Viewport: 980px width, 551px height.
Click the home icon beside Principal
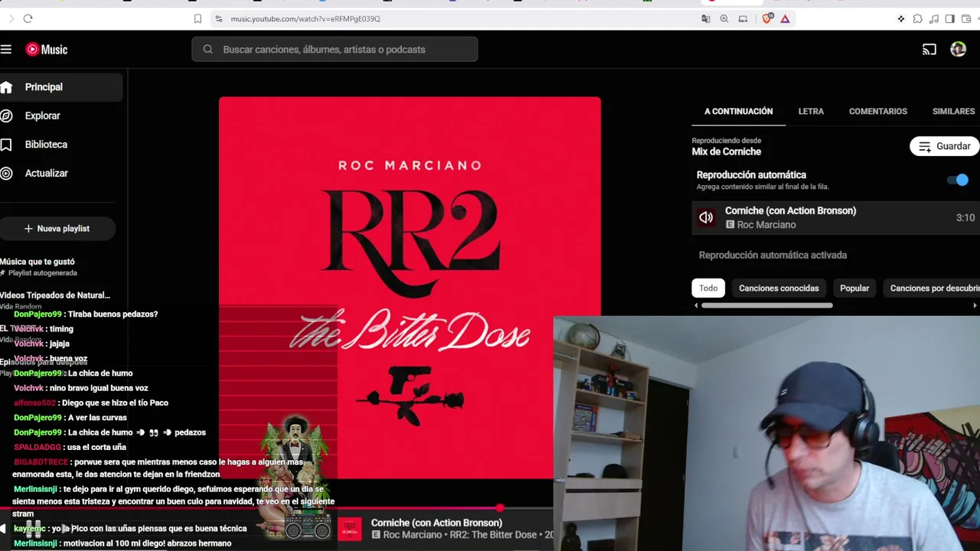coord(6,87)
